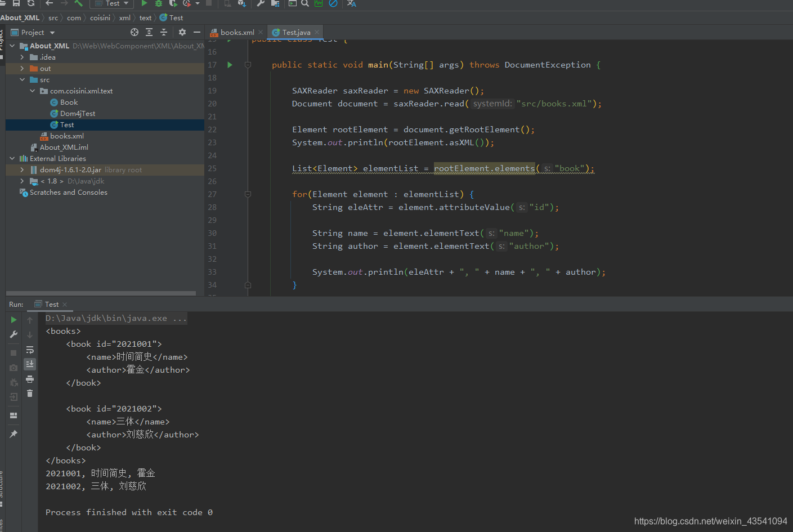Viewport: 793px width, 532px height.
Task: Select Scratches and Consoles node
Action: 68,192
